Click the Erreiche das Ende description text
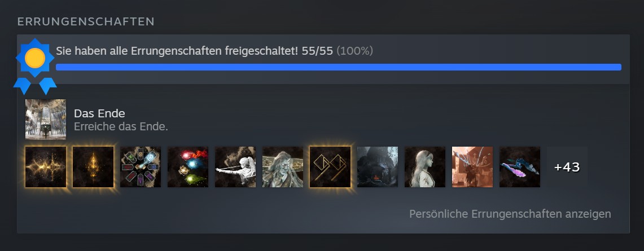 [121, 127]
